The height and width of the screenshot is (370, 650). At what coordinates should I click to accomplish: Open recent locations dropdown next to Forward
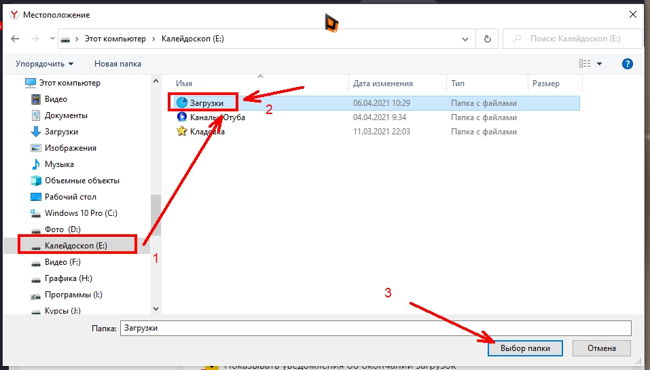[x=52, y=39]
